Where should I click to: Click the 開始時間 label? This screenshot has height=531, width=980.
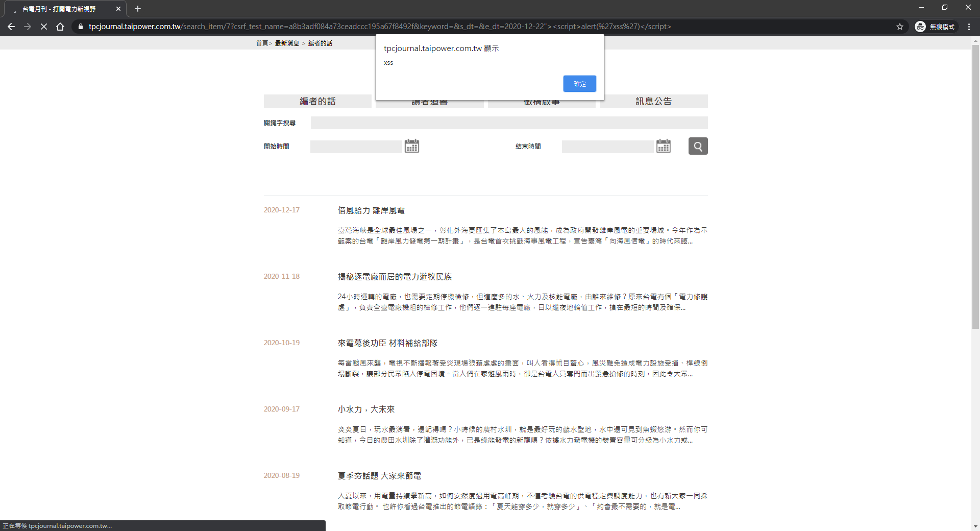pyautogui.click(x=276, y=147)
